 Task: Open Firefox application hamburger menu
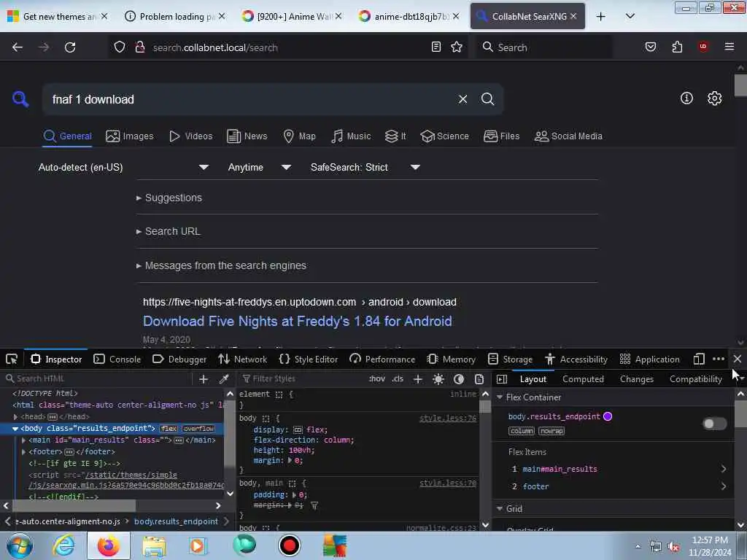coord(729,47)
